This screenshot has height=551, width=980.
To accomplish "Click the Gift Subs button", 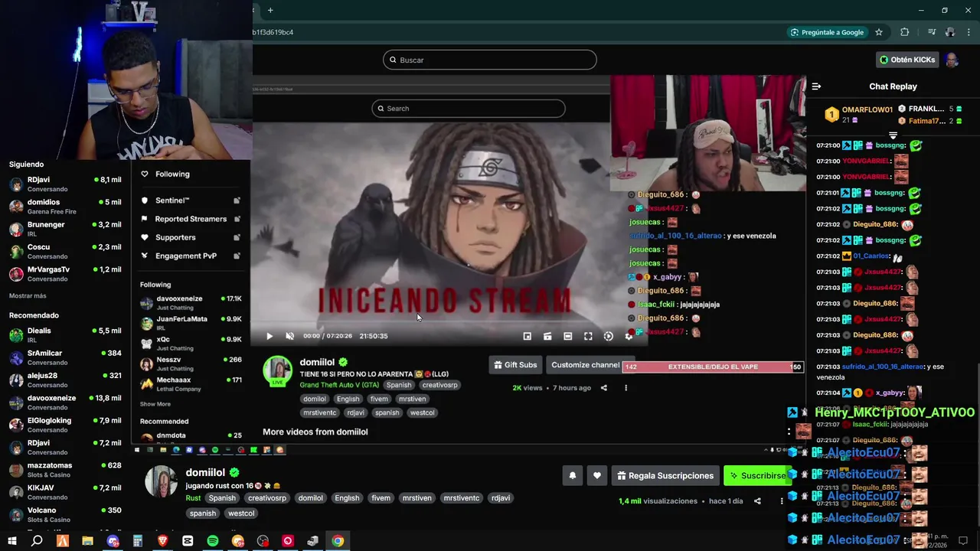I will click(516, 365).
